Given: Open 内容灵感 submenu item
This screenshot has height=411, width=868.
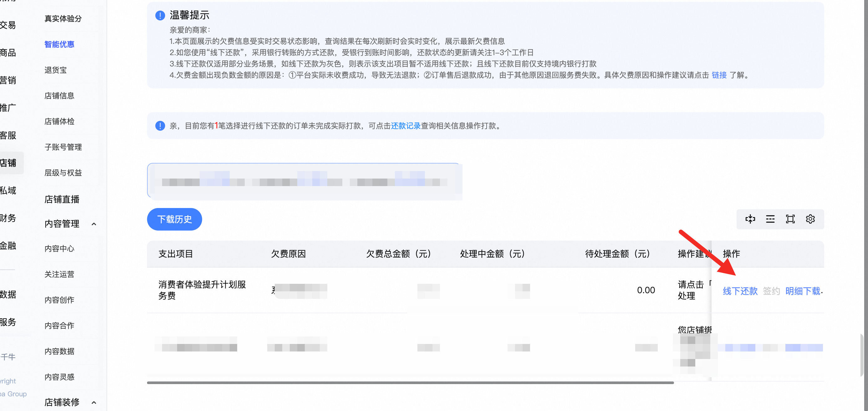Looking at the screenshot, I should (x=59, y=377).
